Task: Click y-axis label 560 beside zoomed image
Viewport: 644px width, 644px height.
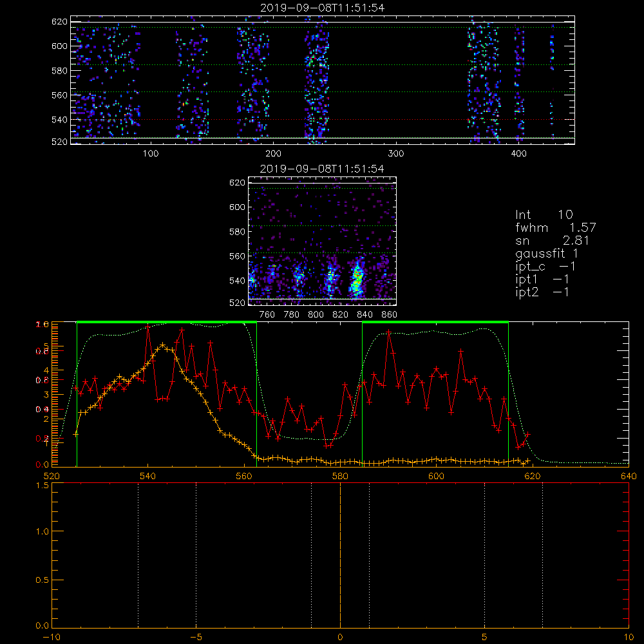Action: tap(238, 256)
